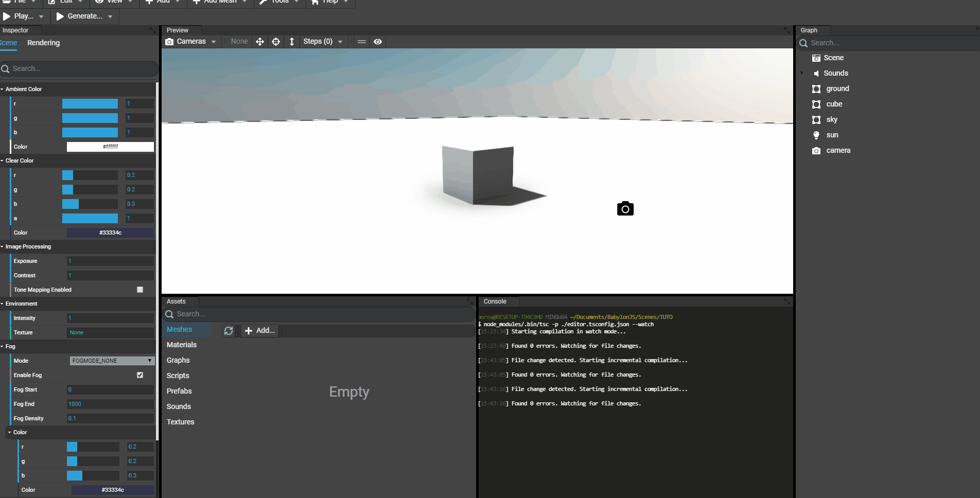Viewport: 980px width, 498px height.
Task: Open the Fog Color #33334c swatch
Action: pos(113,490)
